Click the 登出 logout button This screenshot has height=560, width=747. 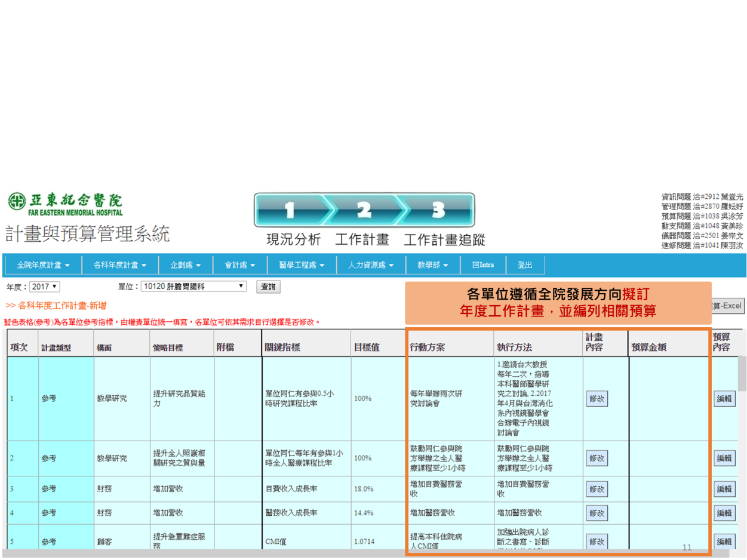[x=525, y=265]
